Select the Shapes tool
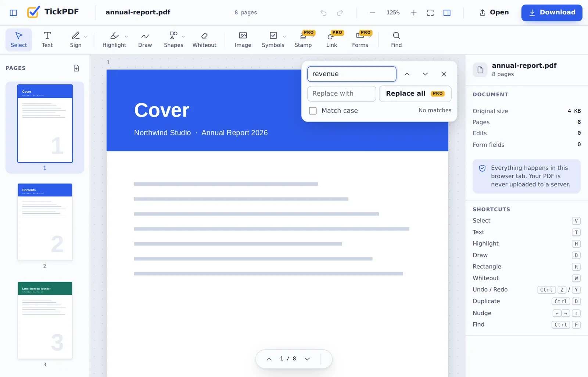 click(173, 40)
